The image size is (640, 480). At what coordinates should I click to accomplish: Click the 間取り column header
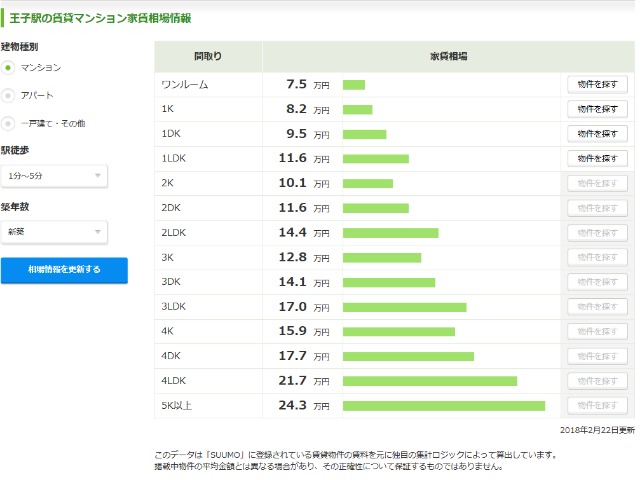pyautogui.click(x=208, y=56)
